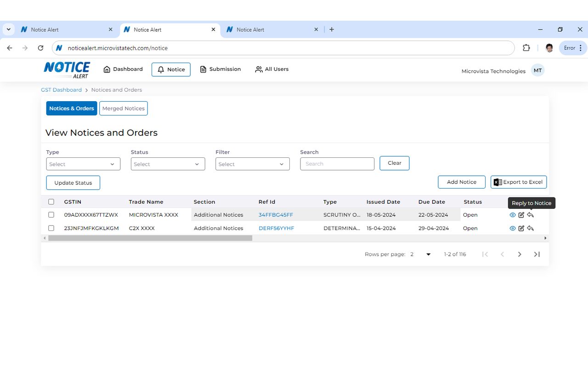Screen dimensions: 588x368
Task: Open browser extensions puzzle icon
Action: [526, 48]
